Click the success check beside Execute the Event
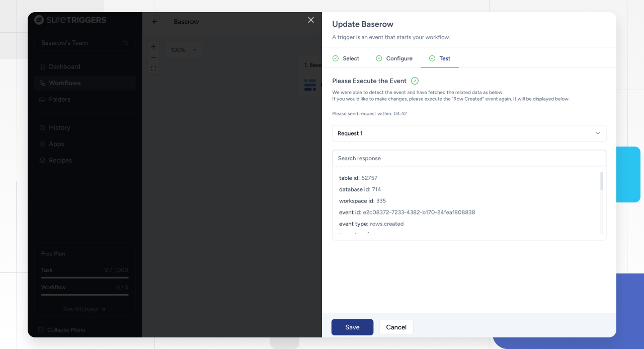Image resolution: width=644 pixels, height=349 pixels. click(x=415, y=81)
